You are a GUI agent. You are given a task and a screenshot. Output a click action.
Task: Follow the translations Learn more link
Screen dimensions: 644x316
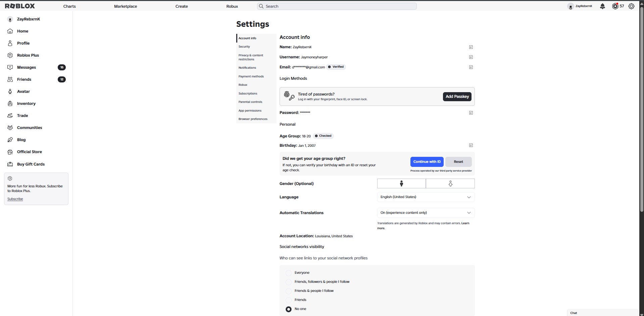point(465,223)
